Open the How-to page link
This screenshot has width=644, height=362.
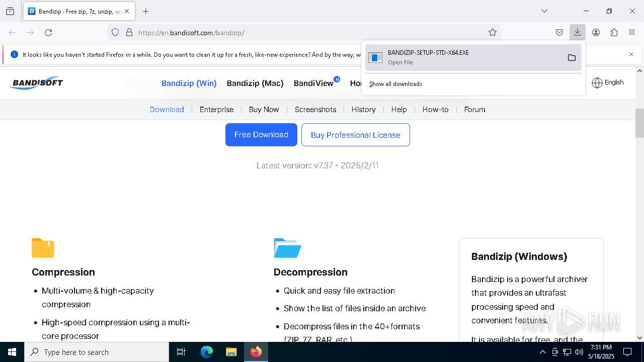click(435, 109)
